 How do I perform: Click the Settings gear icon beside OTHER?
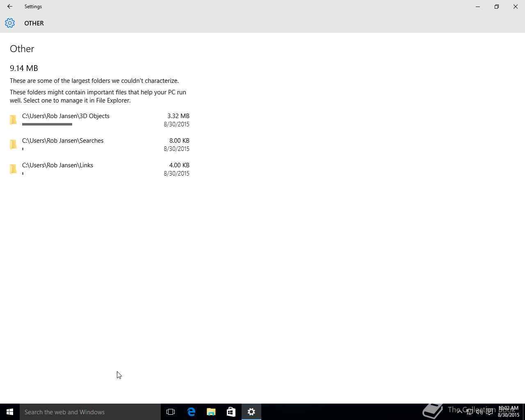pyautogui.click(x=10, y=23)
